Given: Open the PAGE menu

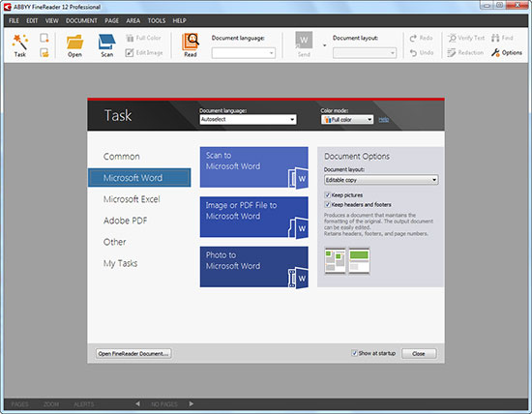Looking at the screenshot, I should 111,20.
